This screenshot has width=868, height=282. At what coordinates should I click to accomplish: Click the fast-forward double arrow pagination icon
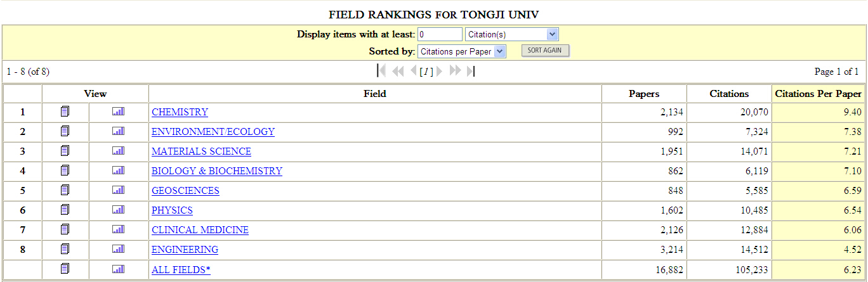click(455, 71)
